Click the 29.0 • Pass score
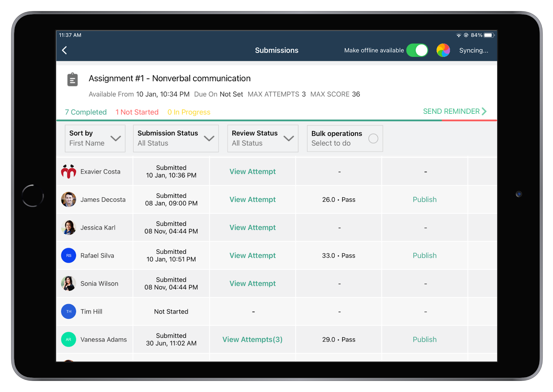553x392 pixels. click(x=339, y=339)
